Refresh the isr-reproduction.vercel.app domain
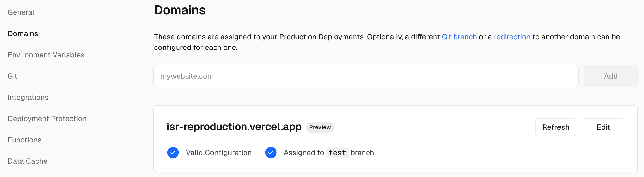The height and width of the screenshot is (177, 644). 555,127
